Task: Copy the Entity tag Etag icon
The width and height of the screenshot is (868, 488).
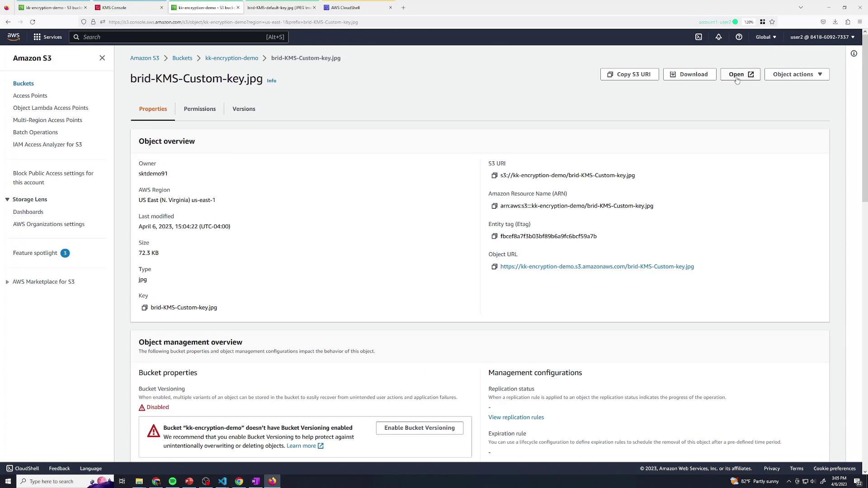Action: pyautogui.click(x=494, y=236)
